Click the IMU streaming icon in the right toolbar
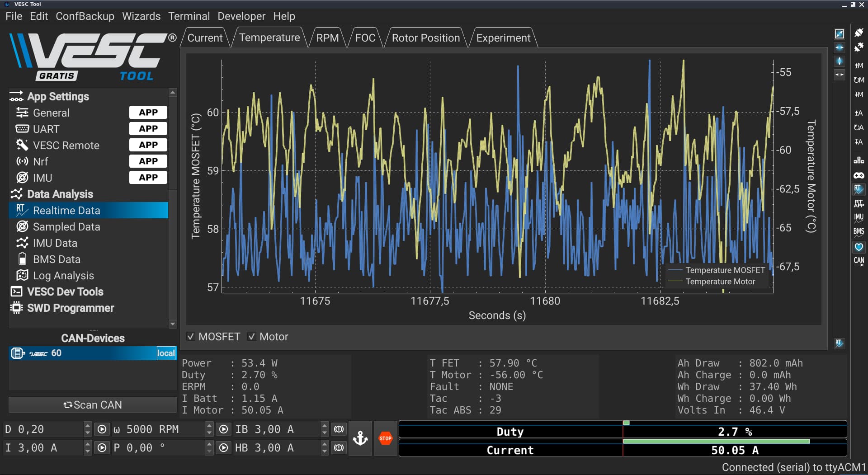The image size is (868, 475). coord(859,217)
